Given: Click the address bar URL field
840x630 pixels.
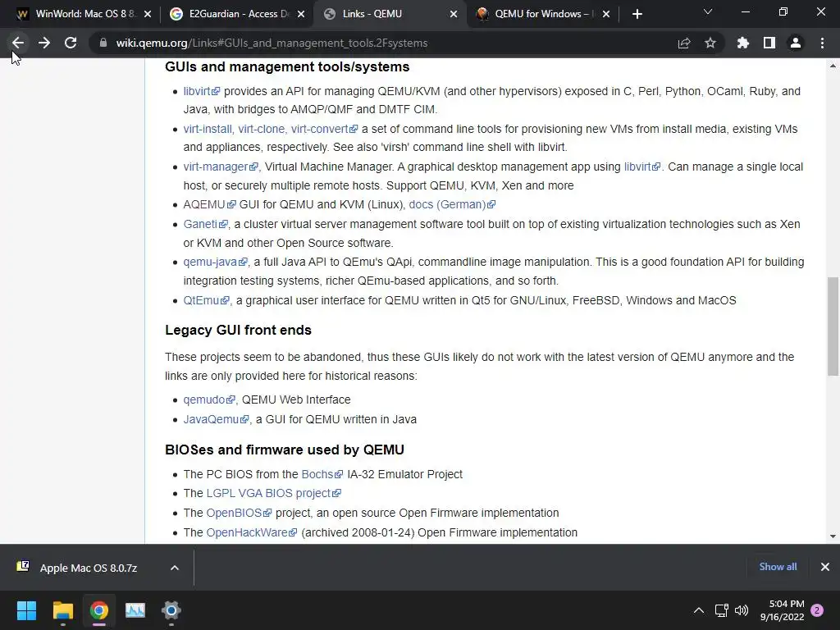Looking at the screenshot, I should (386, 43).
